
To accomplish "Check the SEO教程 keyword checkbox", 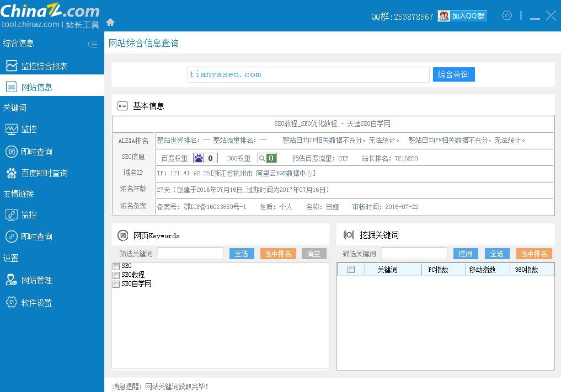I will (116, 275).
